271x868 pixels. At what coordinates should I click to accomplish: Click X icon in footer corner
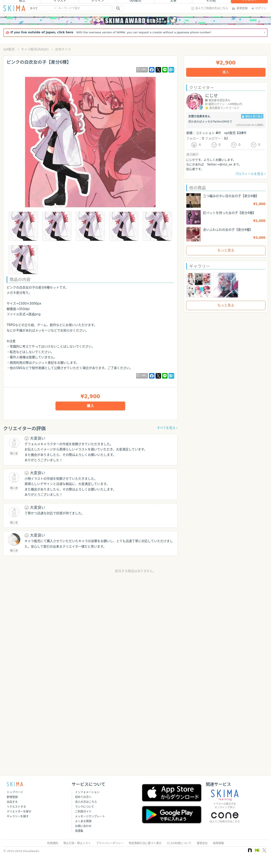coord(264,851)
